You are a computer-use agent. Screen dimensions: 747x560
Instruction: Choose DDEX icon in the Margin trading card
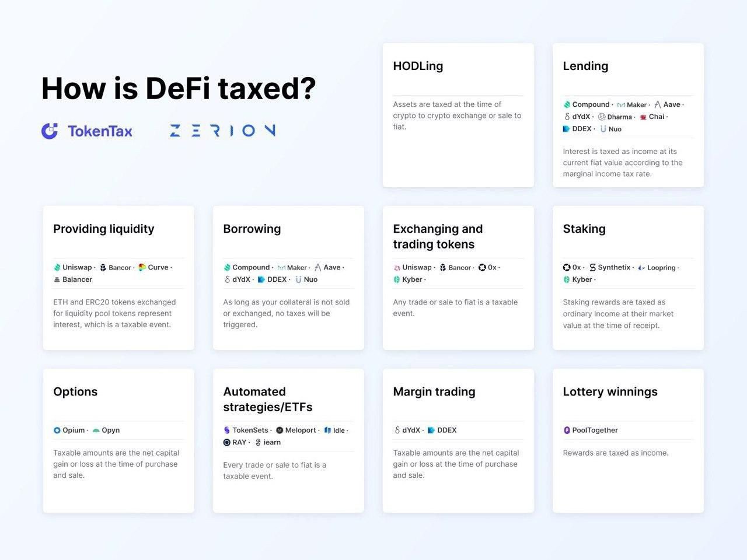point(431,430)
